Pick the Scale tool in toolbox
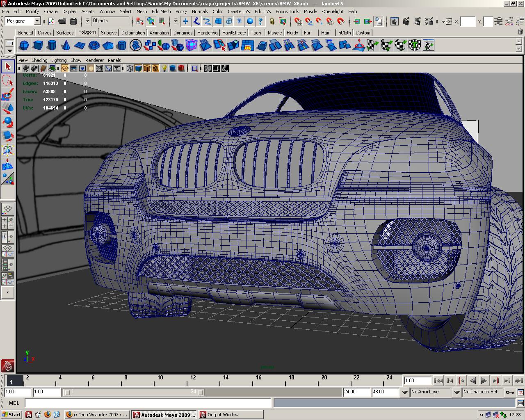The width and height of the screenshot is (525, 420). pyautogui.click(x=8, y=136)
